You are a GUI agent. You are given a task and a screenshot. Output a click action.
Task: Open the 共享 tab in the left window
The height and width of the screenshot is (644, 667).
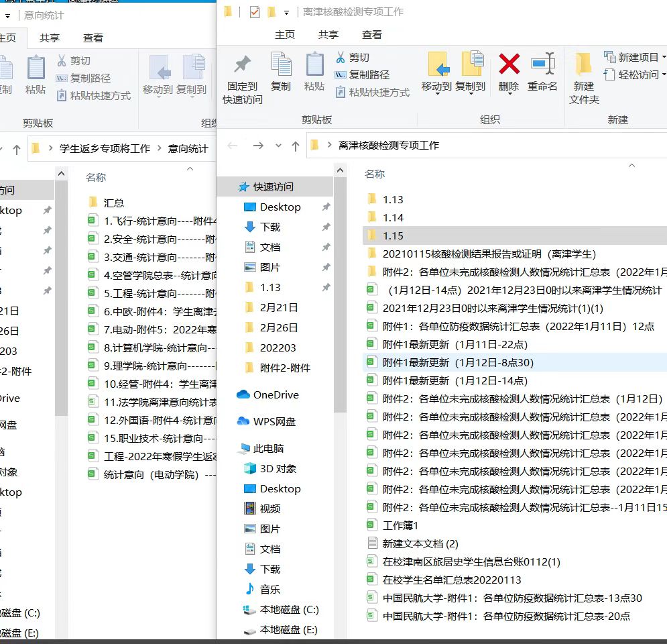coord(50,38)
